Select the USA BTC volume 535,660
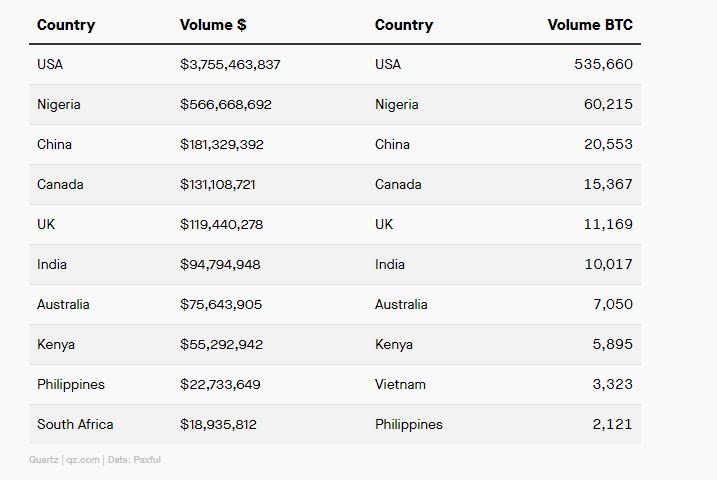 tap(603, 64)
